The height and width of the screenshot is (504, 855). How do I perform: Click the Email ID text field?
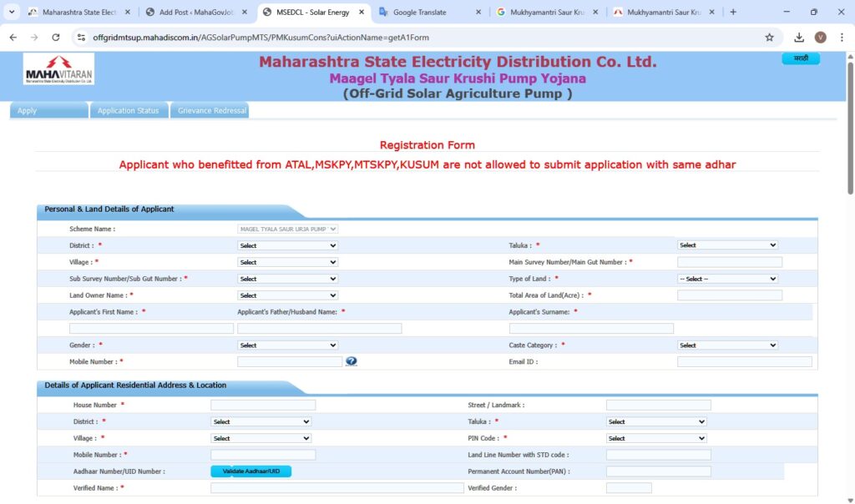(744, 361)
